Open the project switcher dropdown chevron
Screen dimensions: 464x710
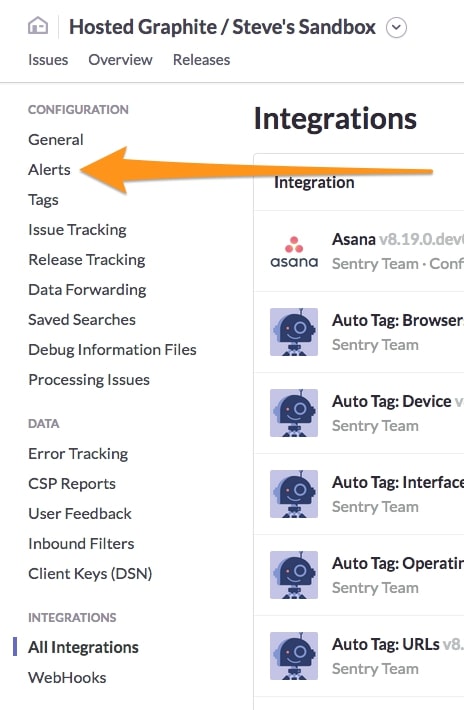pyautogui.click(x=396, y=27)
